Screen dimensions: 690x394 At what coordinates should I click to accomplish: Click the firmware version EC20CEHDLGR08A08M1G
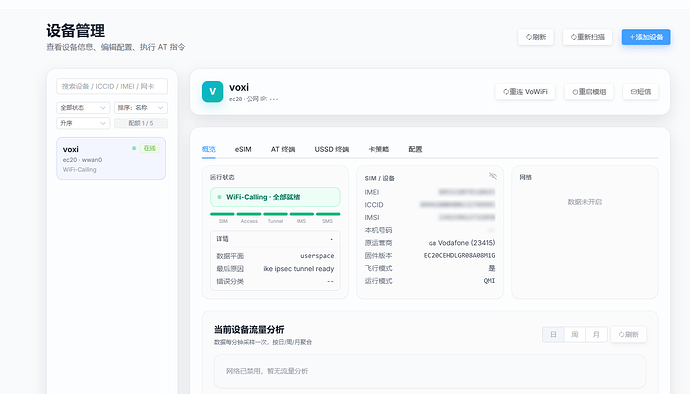click(x=459, y=255)
